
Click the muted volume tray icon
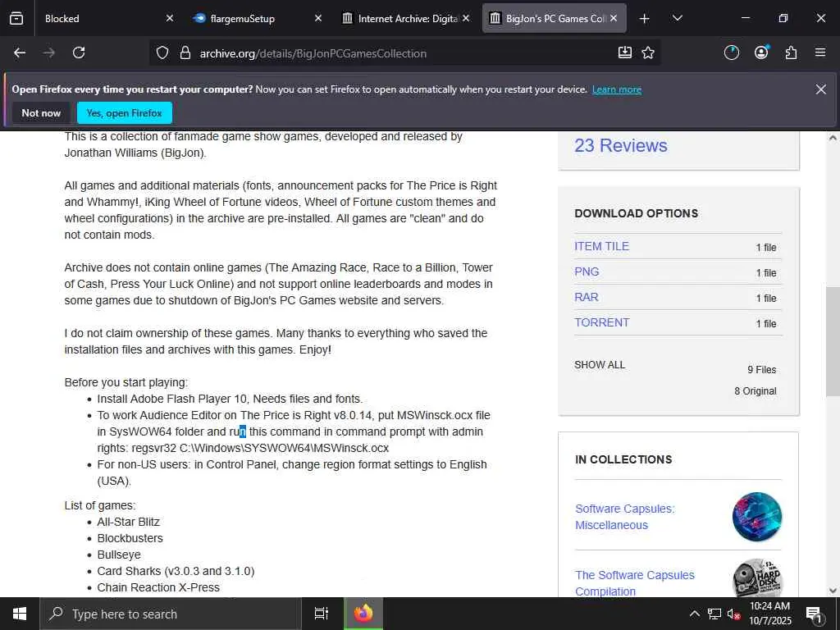point(733,614)
